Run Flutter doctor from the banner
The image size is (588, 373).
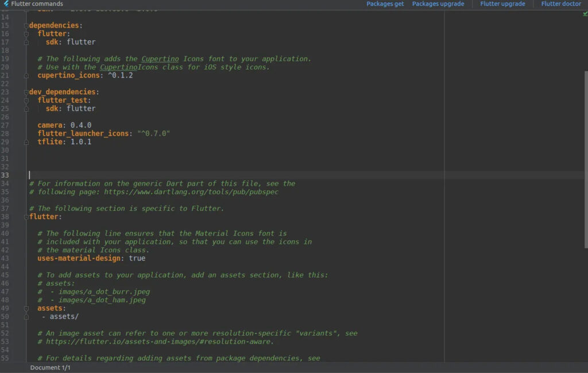tap(561, 4)
